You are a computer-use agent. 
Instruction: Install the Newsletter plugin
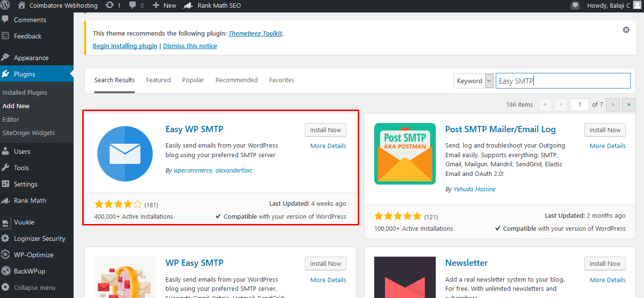605,263
